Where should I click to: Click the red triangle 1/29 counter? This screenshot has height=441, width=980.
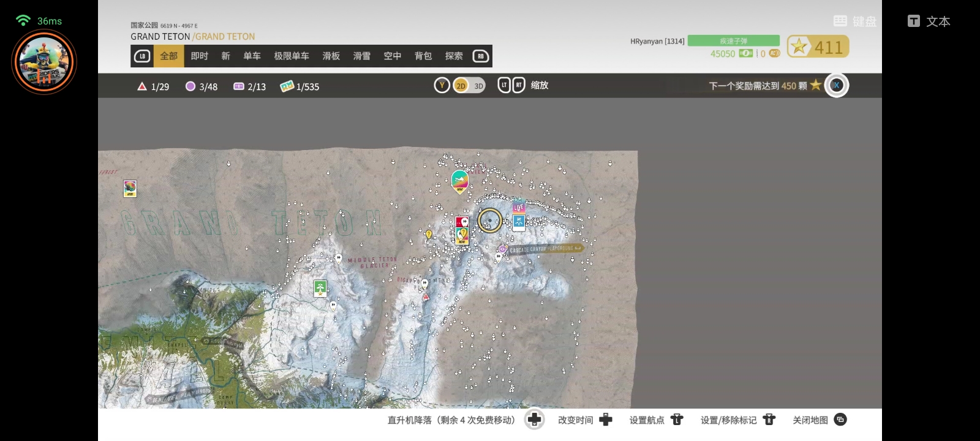(x=153, y=86)
